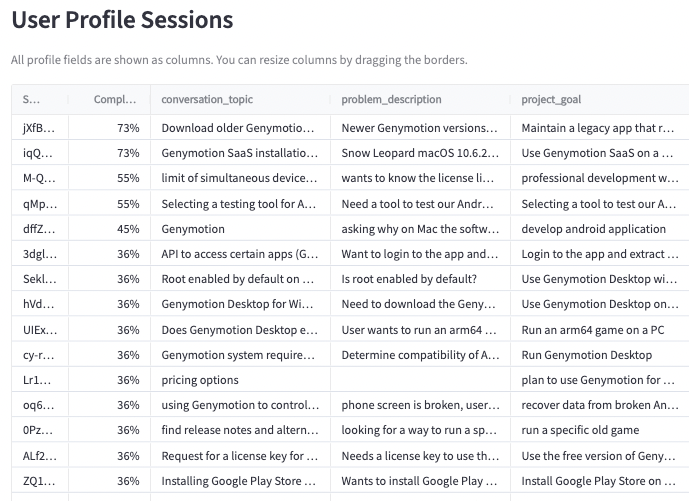
Task: Click the 'limit of simultaneous device...' cell
Action: click(240, 178)
